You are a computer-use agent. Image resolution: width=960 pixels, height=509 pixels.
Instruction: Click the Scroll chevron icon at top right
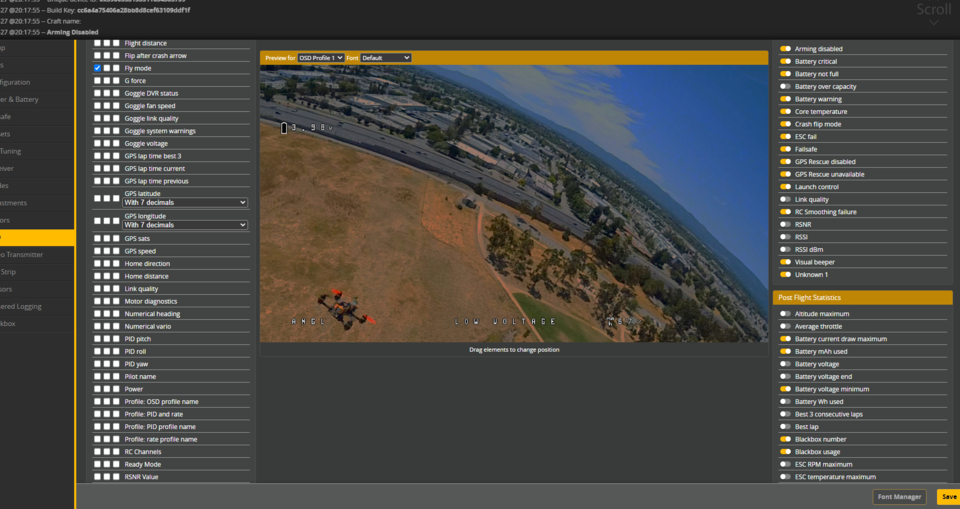933,24
